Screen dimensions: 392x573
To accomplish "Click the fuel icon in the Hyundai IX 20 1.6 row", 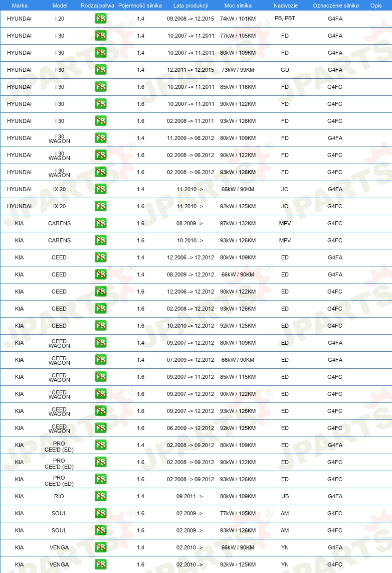I will pos(100,206).
